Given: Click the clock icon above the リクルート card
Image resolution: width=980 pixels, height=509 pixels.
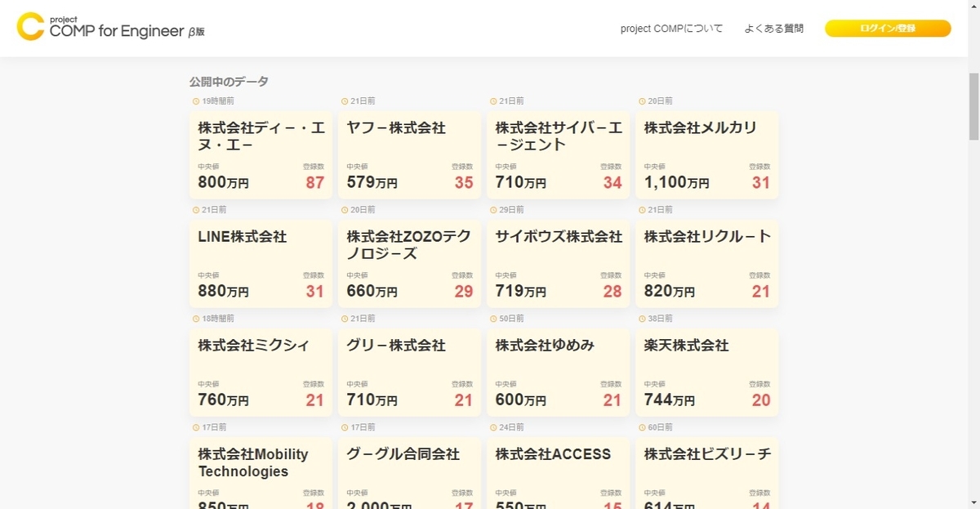Looking at the screenshot, I should click(642, 210).
